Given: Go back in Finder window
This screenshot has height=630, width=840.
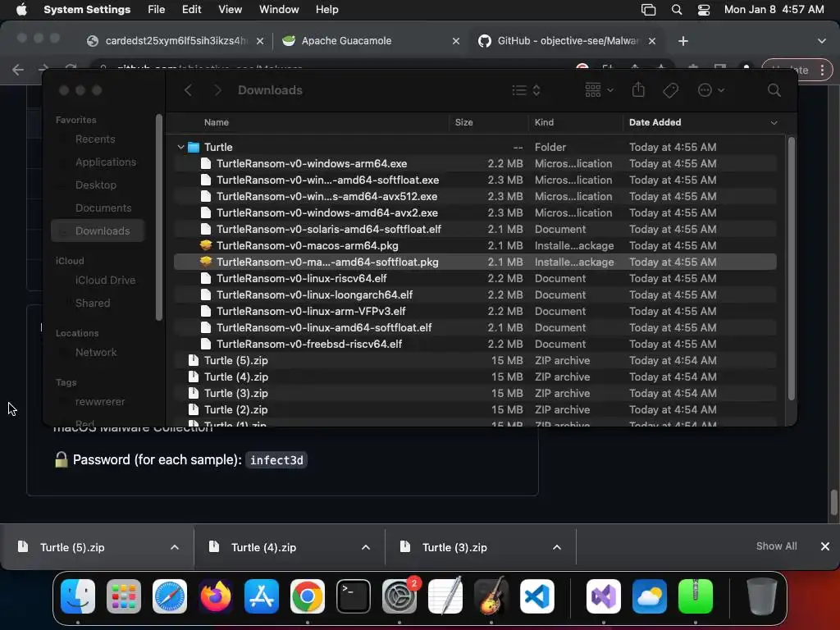Looking at the screenshot, I should point(188,90).
